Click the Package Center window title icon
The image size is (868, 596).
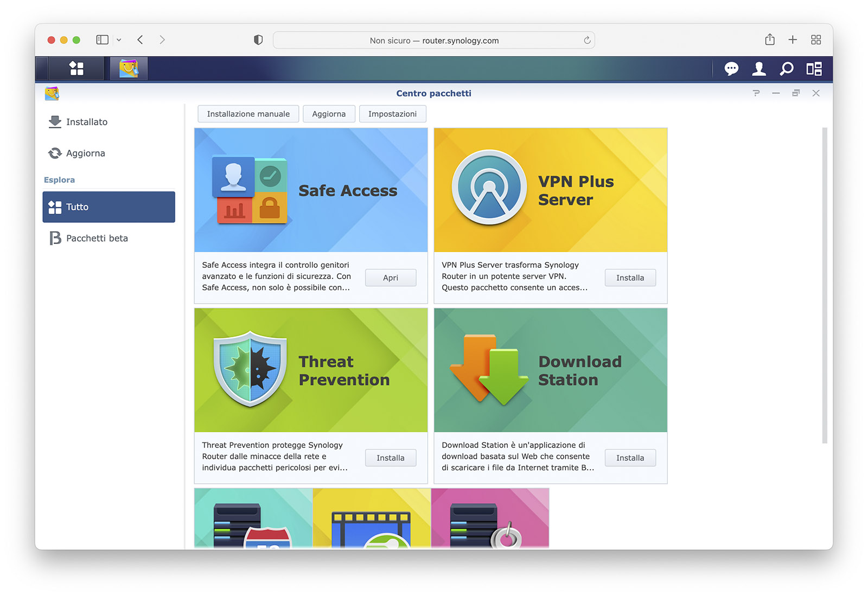(x=52, y=93)
